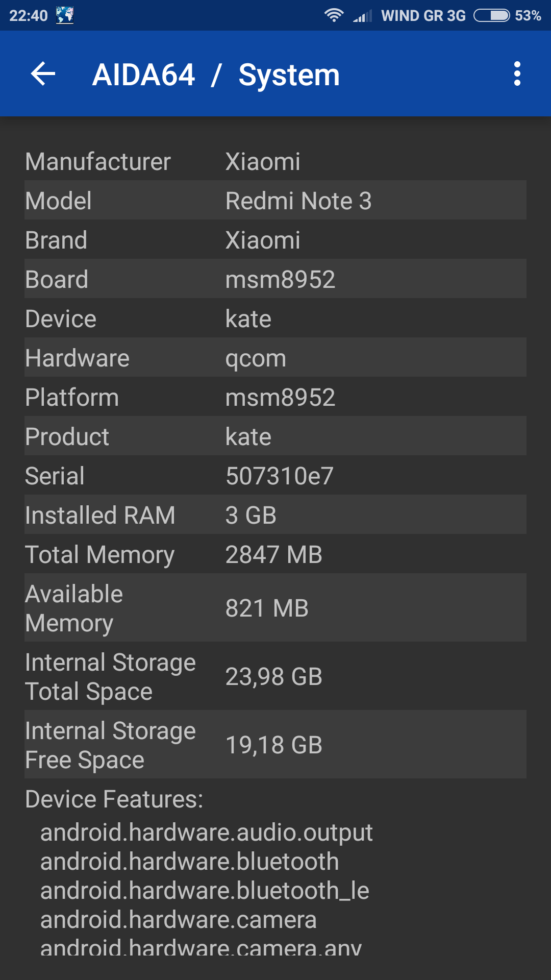Tap the Device kate row
Viewport: 551px width, 980px height.
point(275,319)
